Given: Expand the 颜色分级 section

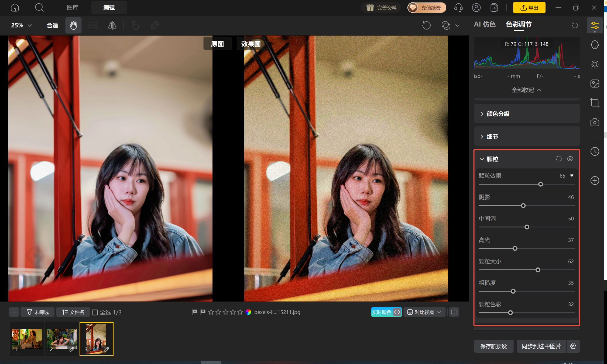Looking at the screenshot, I should [527, 114].
